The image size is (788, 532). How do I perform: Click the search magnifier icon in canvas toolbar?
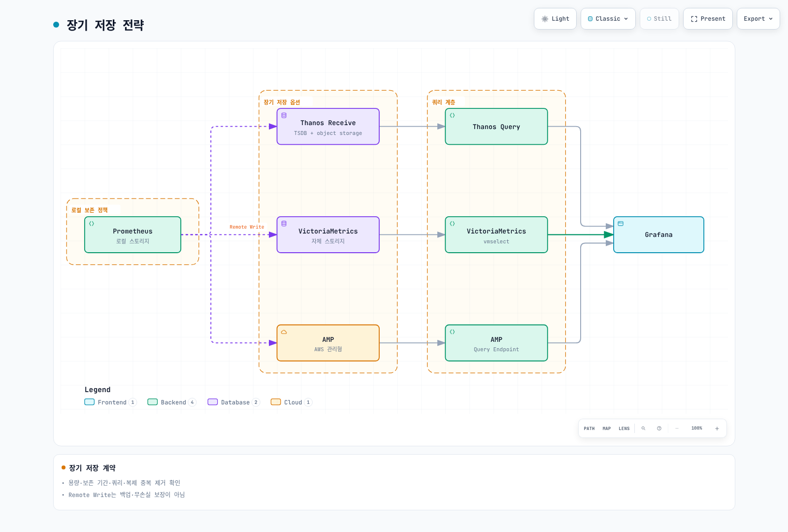[x=643, y=429]
